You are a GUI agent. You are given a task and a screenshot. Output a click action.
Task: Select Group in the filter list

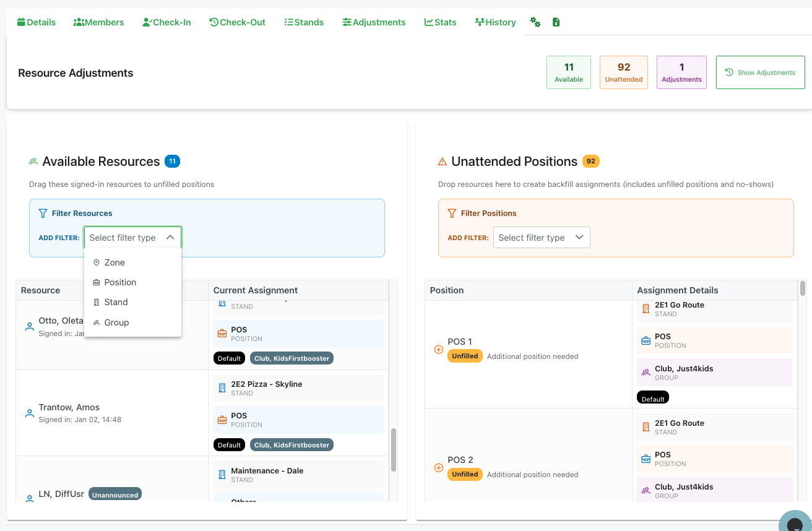(x=116, y=322)
